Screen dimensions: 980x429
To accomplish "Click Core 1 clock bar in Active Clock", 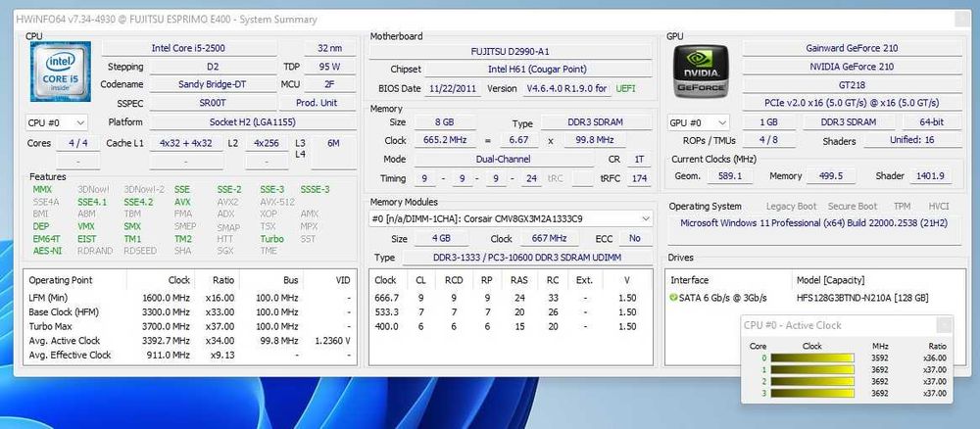I will click(812, 369).
